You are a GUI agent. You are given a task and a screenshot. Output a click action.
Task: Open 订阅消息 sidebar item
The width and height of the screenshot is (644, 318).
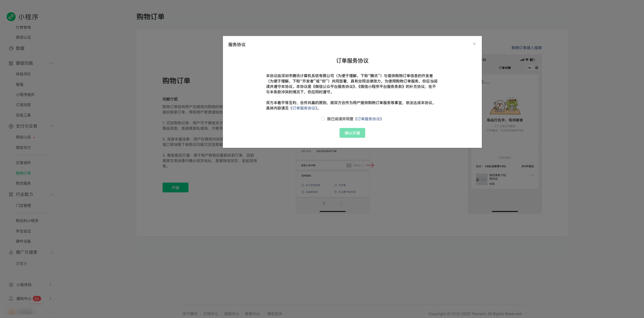[24, 105]
